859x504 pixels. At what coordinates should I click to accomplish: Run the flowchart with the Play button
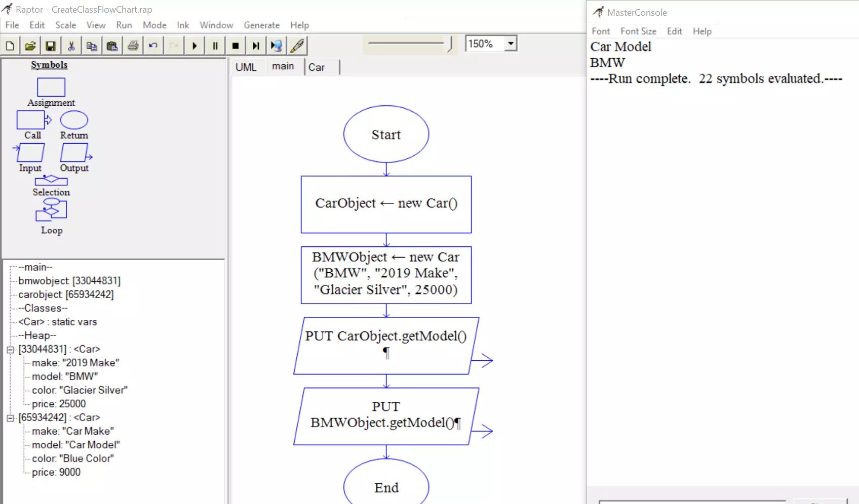(x=194, y=46)
